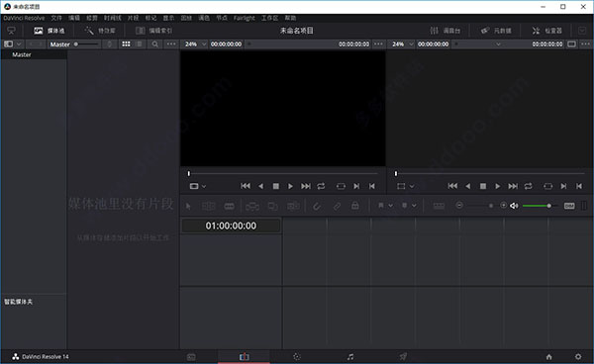This screenshot has width=594, height=364.
Task: Select the blade edit tool
Action: click(x=230, y=206)
